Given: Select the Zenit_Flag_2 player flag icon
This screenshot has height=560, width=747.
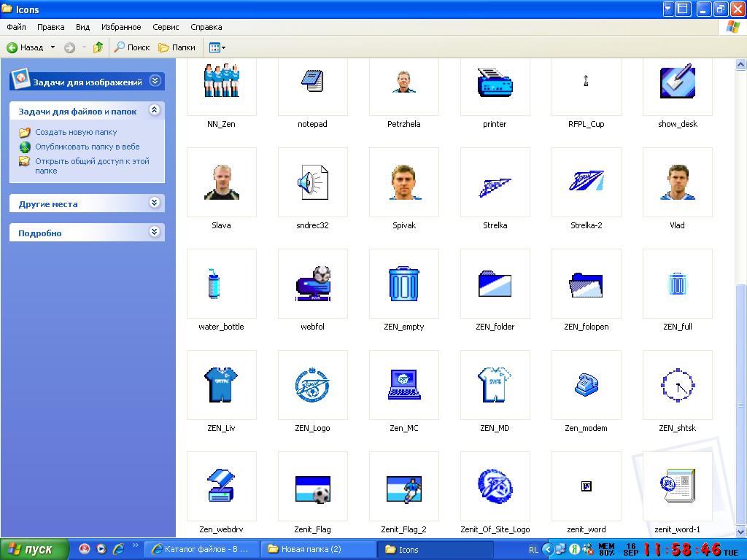Looking at the screenshot, I should click(404, 486).
